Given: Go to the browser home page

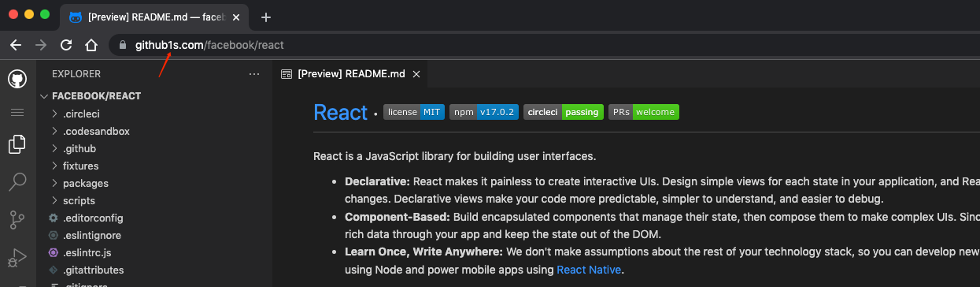Looking at the screenshot, I should point(91,45).
